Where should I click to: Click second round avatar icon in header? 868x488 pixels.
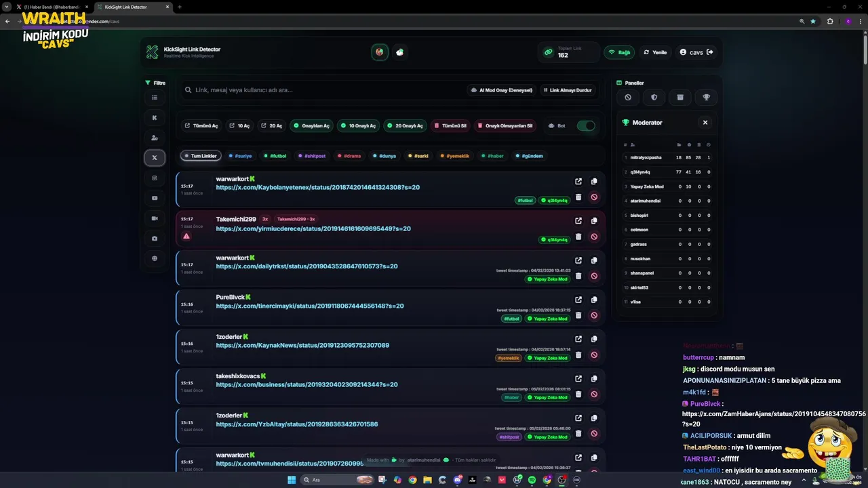pyautogui.click(x=400, y=52)
